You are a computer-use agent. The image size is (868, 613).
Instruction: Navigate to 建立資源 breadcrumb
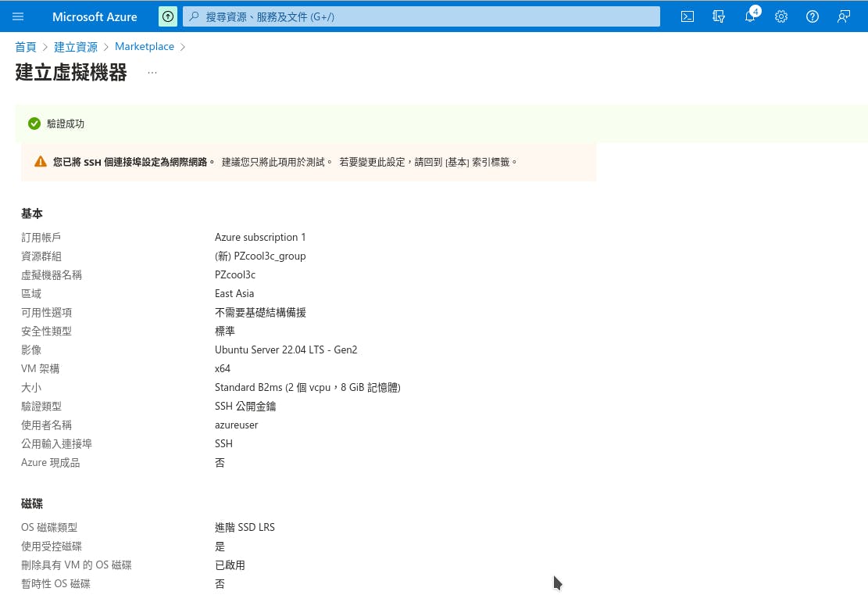point(76,47)
